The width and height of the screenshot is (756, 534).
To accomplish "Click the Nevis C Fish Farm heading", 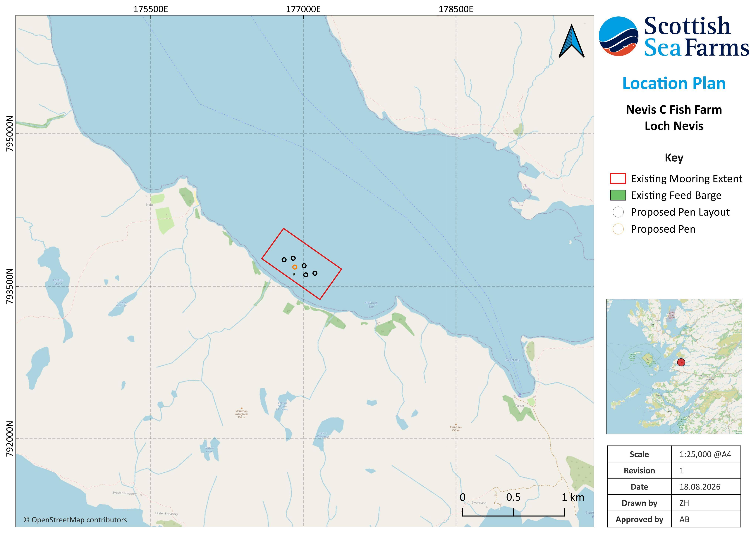I will coord(674,110).
